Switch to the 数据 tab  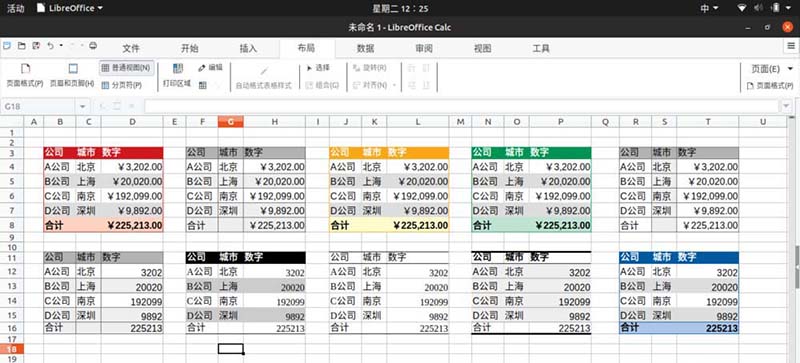pyautogui.click(x=365, y=49)
